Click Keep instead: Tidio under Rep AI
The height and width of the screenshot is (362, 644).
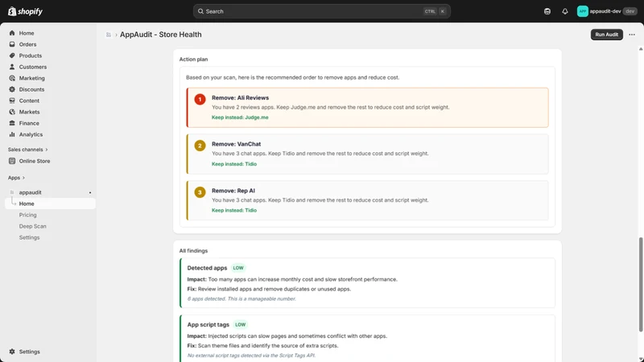coord(234,210)
